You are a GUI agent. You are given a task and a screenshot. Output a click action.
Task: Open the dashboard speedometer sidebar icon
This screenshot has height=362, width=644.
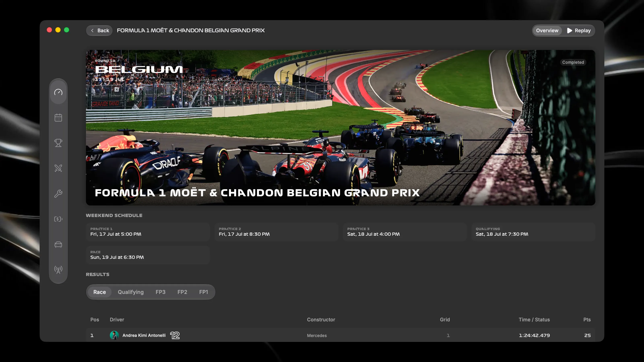tap(58, 92)
